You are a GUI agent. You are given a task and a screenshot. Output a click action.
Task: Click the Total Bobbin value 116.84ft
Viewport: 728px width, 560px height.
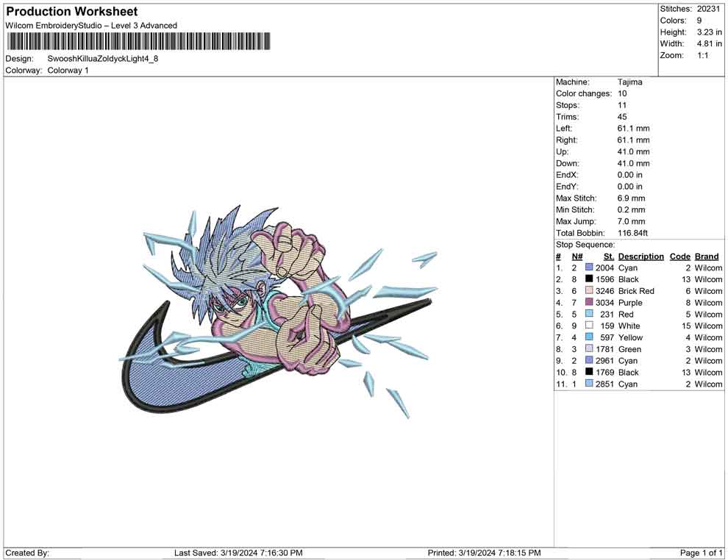[632, 233]
